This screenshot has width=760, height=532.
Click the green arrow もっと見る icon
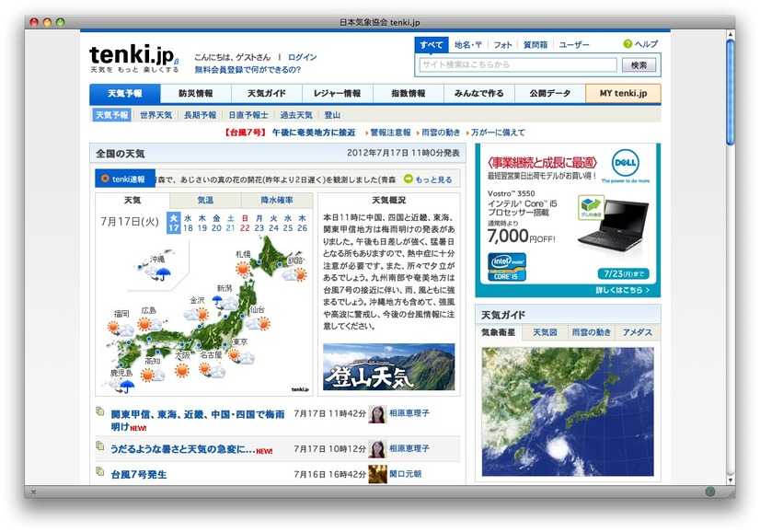(409, 179)
